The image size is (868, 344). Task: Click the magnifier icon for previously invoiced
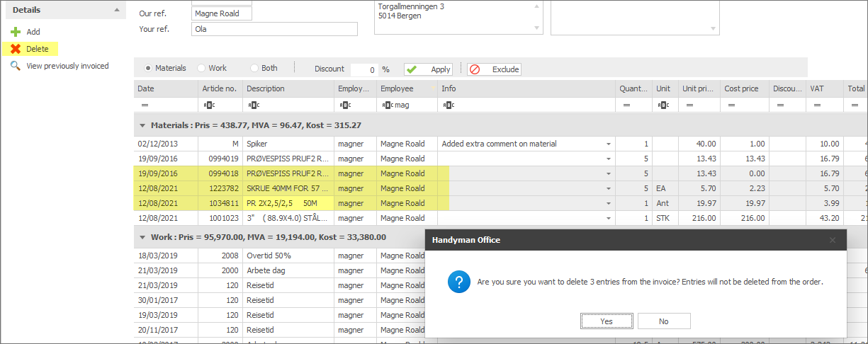point(15,66)
